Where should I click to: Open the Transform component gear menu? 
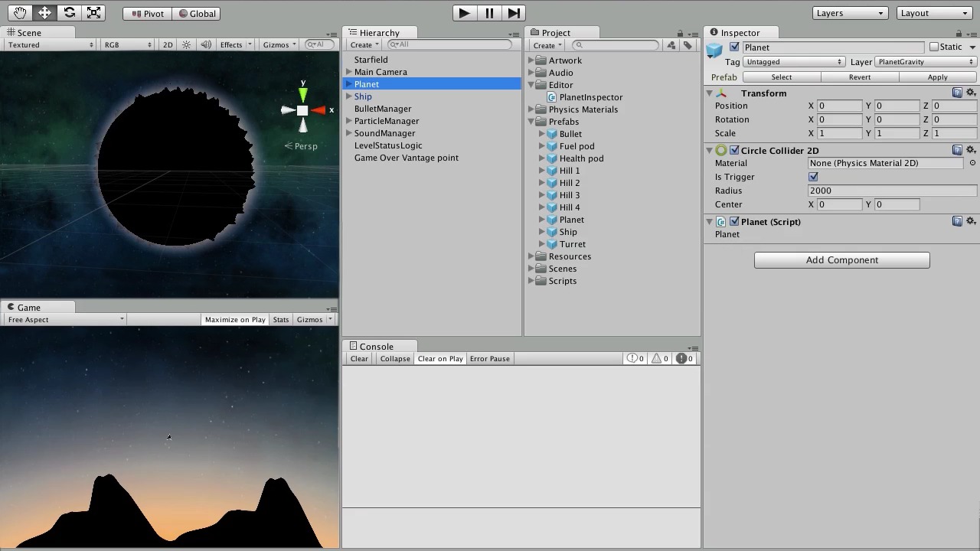[971, 93]
